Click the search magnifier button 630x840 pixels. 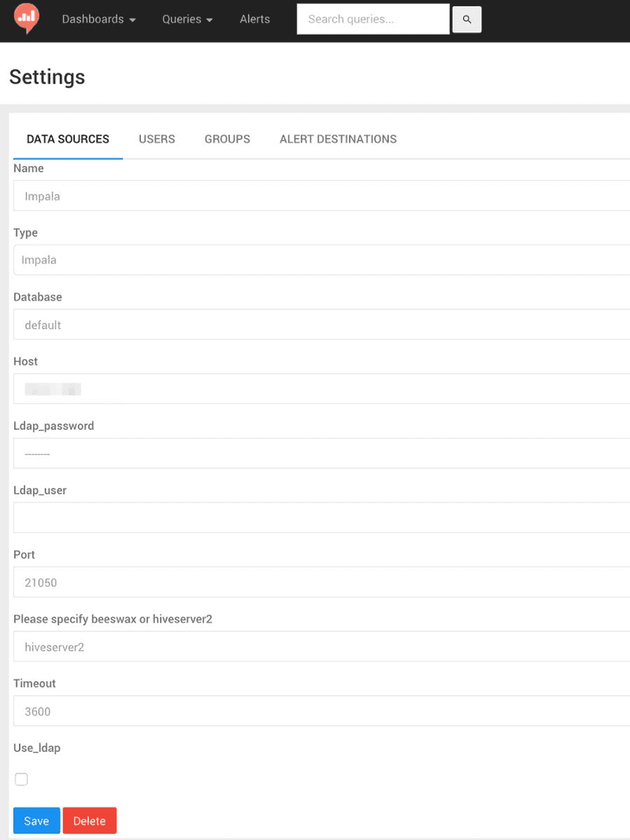coord(467,20)
